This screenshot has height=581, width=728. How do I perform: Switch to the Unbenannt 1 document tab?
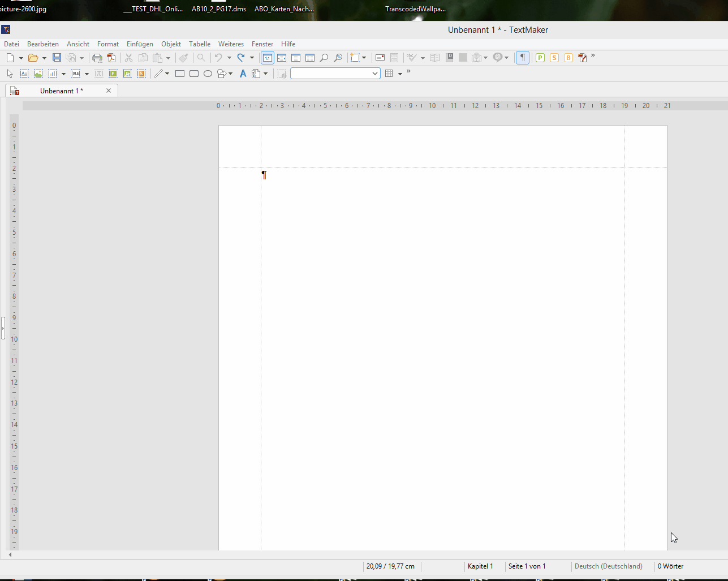pos(61,91)
